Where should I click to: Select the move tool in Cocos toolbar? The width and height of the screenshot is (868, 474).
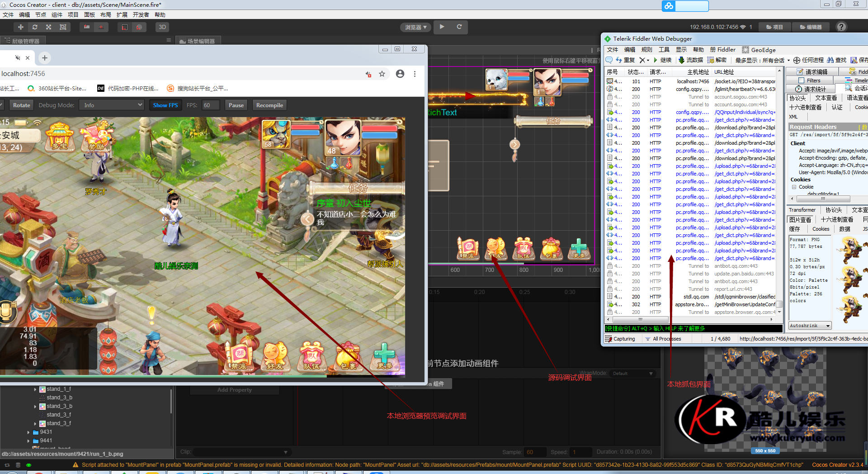(x=21, y=27)
